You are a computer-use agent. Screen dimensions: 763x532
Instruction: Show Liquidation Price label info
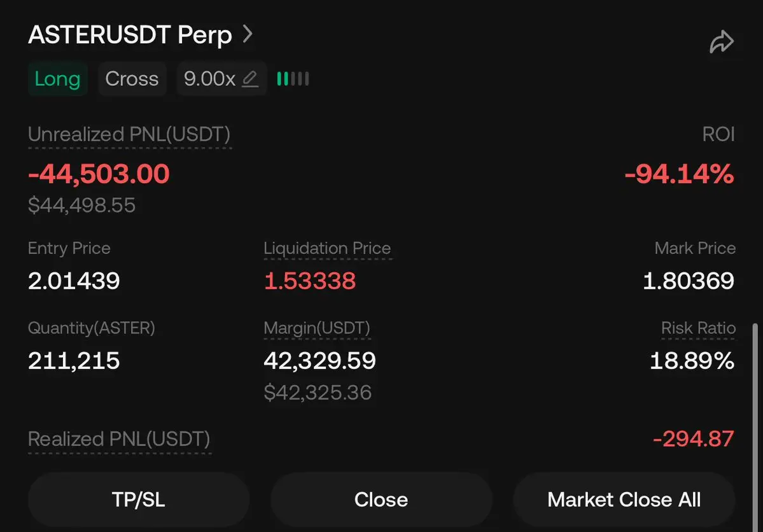pos(327,248)
